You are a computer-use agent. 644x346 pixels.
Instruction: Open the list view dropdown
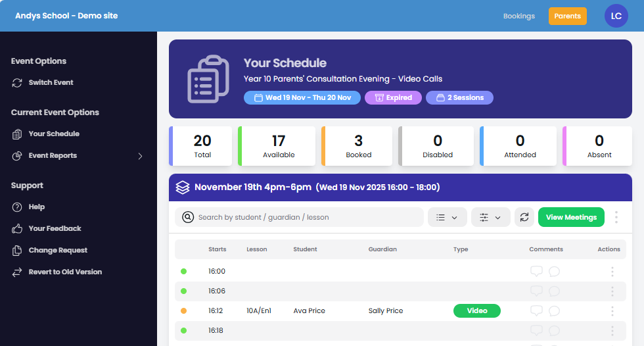coord(448,217)
